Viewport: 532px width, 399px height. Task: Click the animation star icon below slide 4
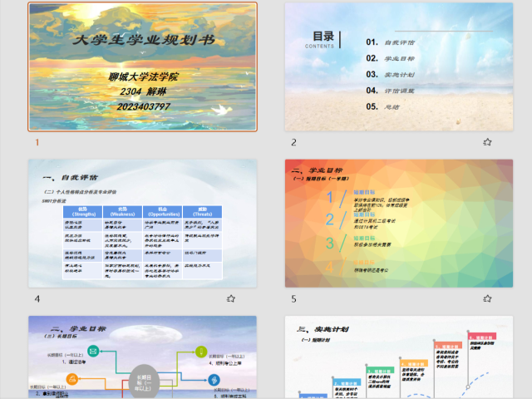pyautogui.click(x=231, y=298)
